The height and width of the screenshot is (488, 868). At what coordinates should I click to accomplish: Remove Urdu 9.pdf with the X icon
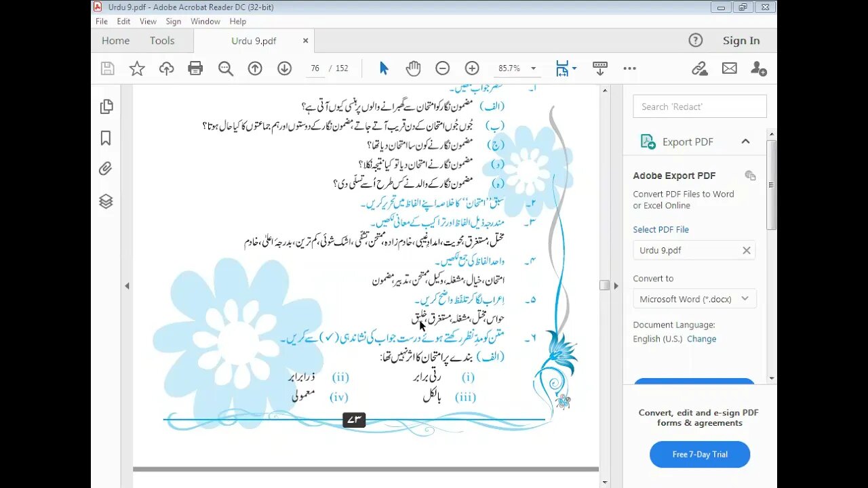pos(747,250)
